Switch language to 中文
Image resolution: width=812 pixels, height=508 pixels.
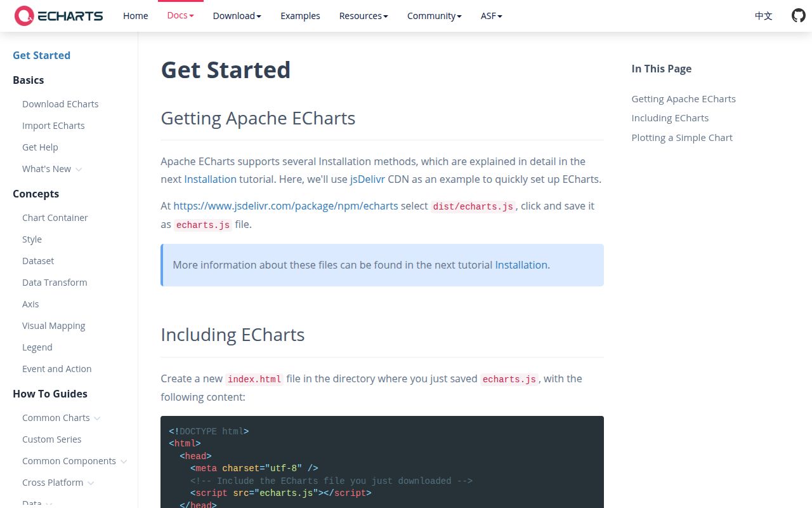pos(764,16)
